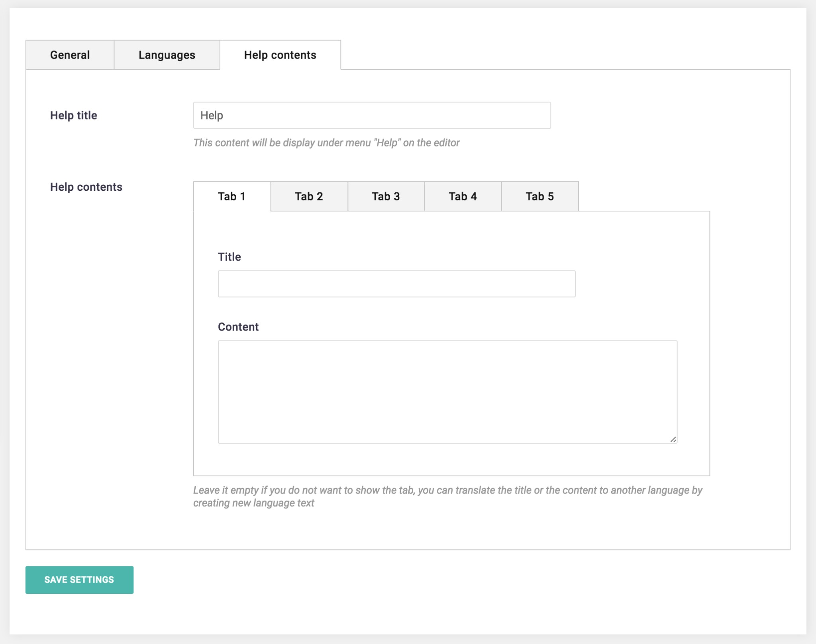Click empty space below the Content textarea
Image resolution: width=816 pixels, height=644 pixels.
[x=447, y=460]
